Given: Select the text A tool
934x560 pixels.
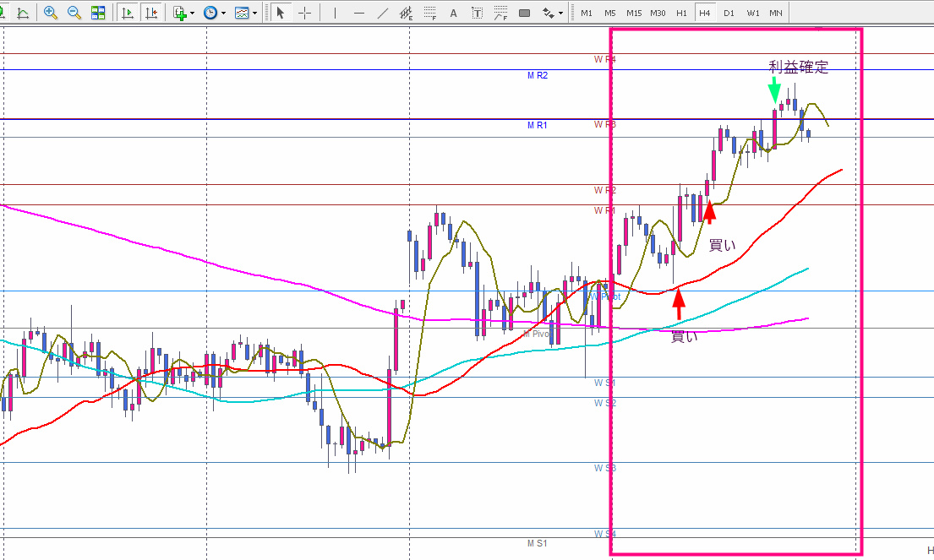Looking at the screenshot, I should point(453,13).
